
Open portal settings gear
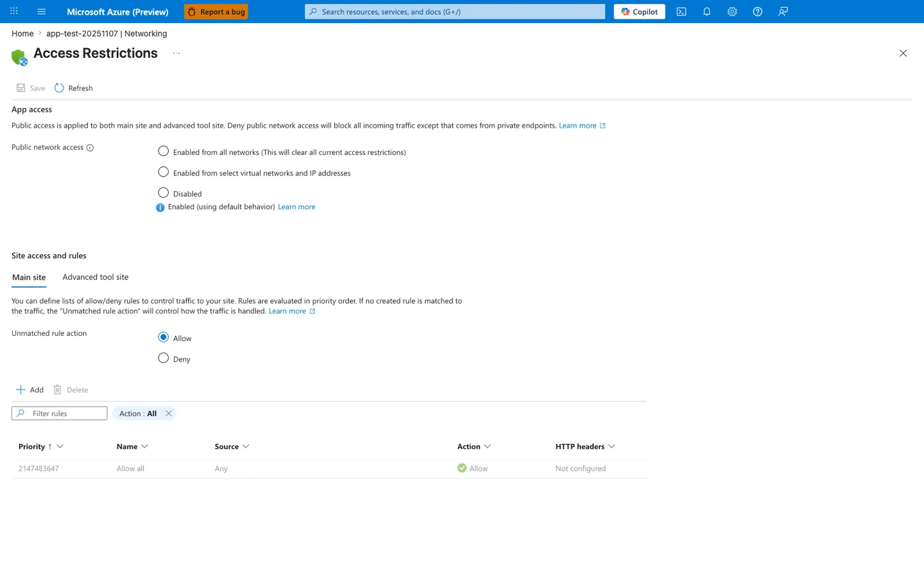732,12
